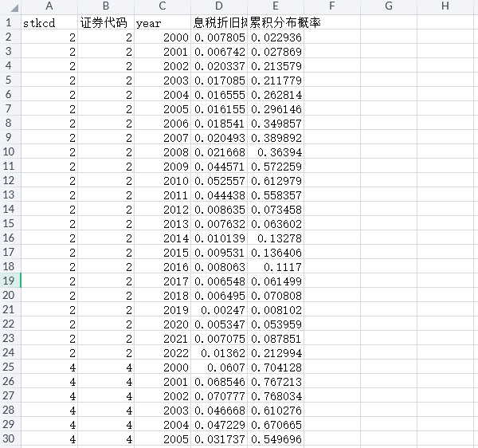Click cell with value 0.00247
Image resolution: width=478 pixels, height=448 pixels.
219,310
